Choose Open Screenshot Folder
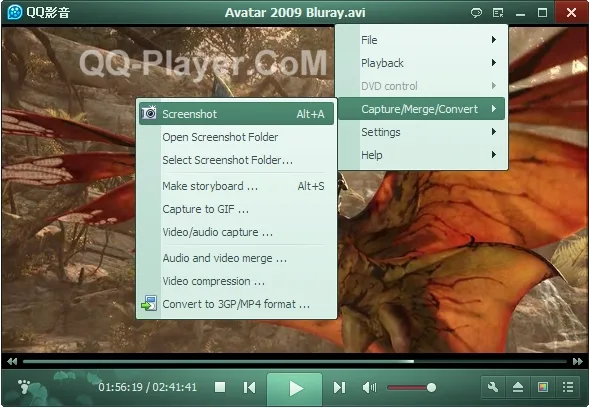The height and width of the screenshot is (408, 589). 236,137
